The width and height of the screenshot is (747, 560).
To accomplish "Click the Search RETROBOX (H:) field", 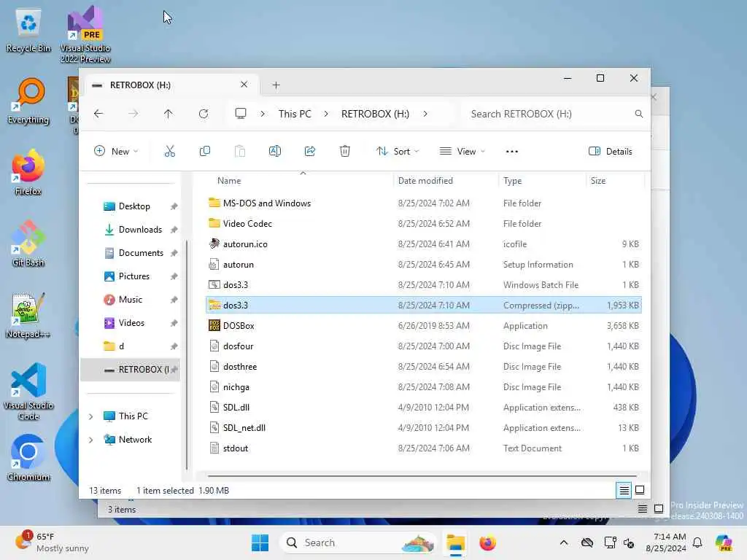I will point(553,114).
